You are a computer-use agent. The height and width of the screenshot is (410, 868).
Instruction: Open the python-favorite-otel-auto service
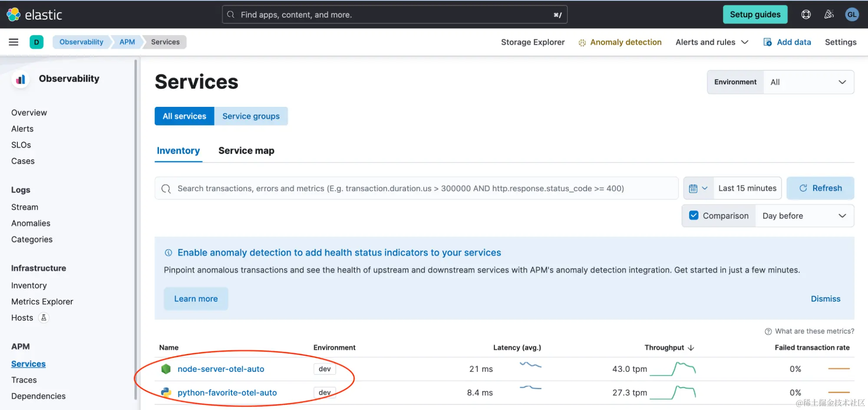227,393
